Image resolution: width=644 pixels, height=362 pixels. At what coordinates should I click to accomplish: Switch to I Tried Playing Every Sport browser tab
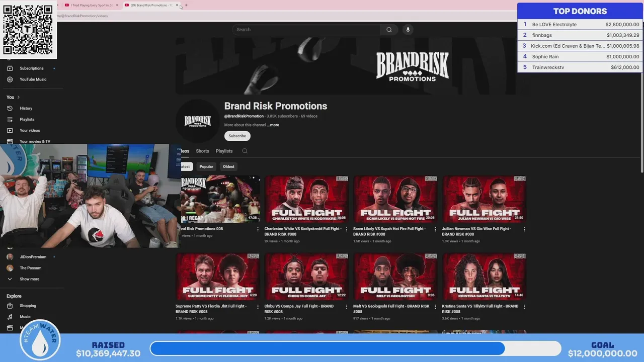pos(91,5)
